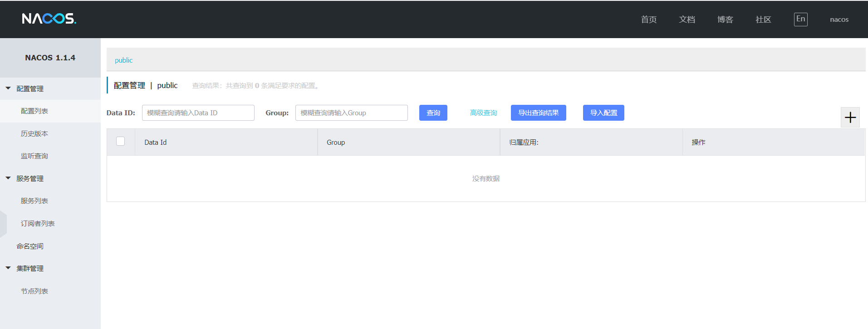
Task: Collapse the 服务管理 menu arrow
Action: (x=8, y=178)
